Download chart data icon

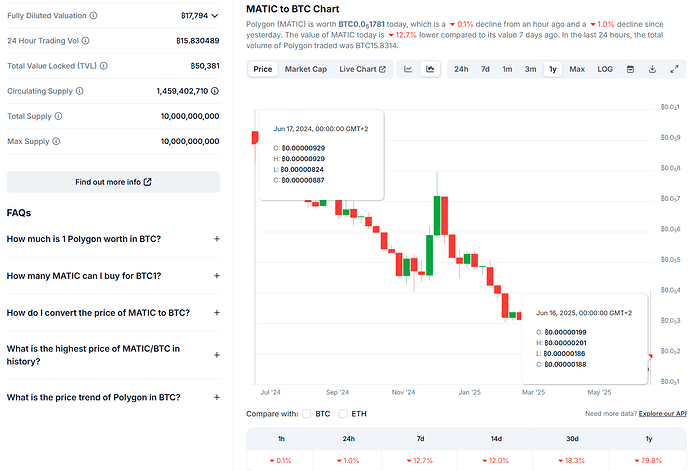[x=652, y=69]
